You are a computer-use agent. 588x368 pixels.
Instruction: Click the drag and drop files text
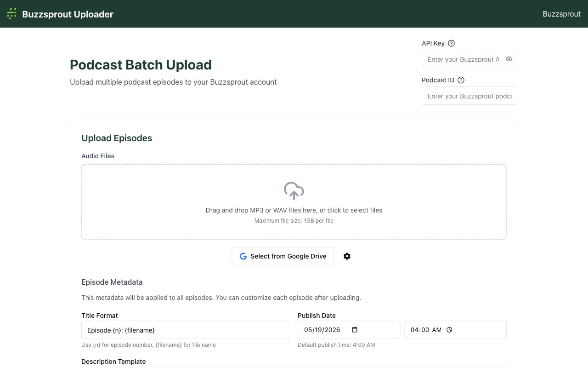294,210
